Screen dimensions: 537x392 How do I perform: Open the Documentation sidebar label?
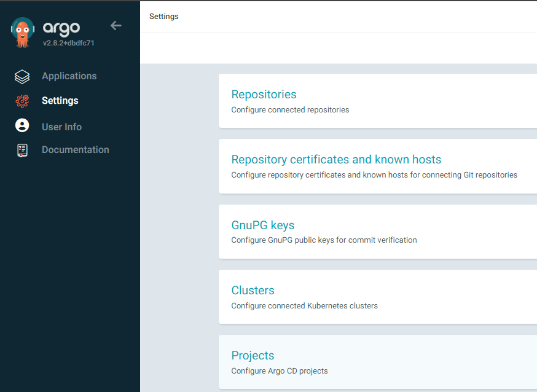pos(75,150)
